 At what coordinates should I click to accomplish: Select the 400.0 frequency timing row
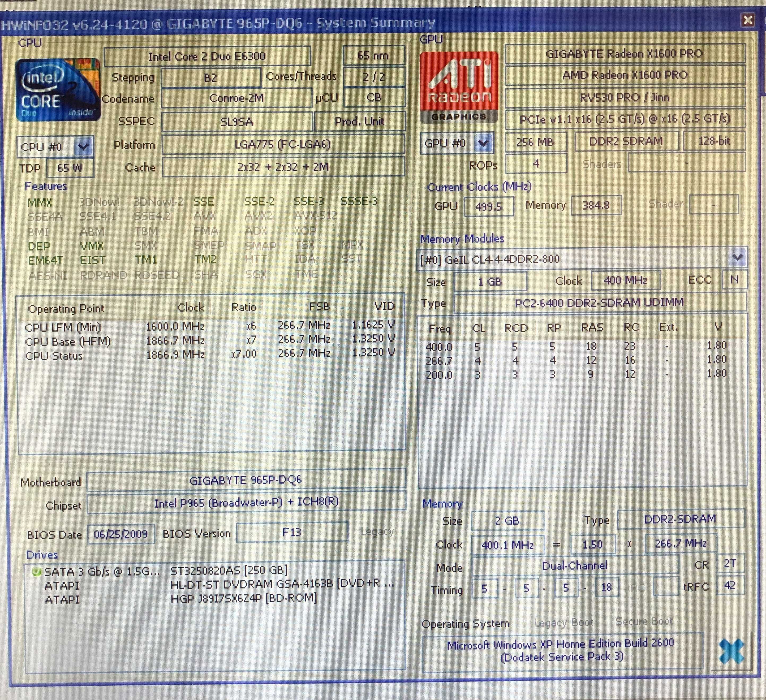576,346
